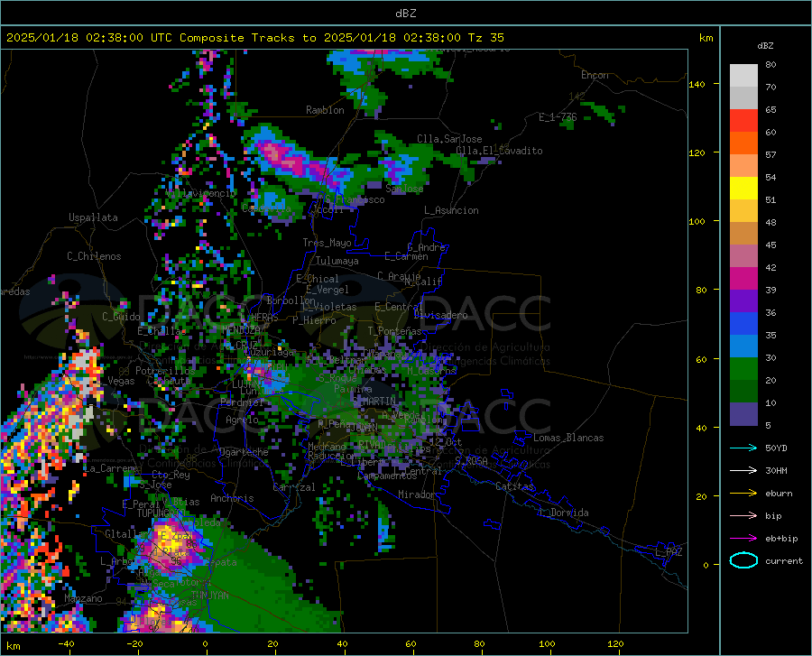Click the white 30HM arrow legend icon
The width and height of the screenshot is (812, 656).
click(743, 471)
